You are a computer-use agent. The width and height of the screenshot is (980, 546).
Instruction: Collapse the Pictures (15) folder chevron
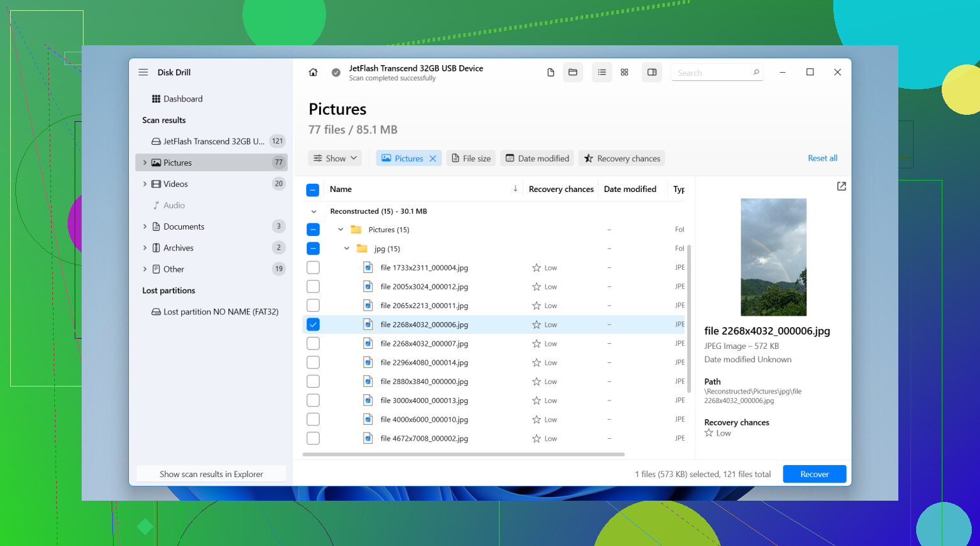click(x=341, y=230)
